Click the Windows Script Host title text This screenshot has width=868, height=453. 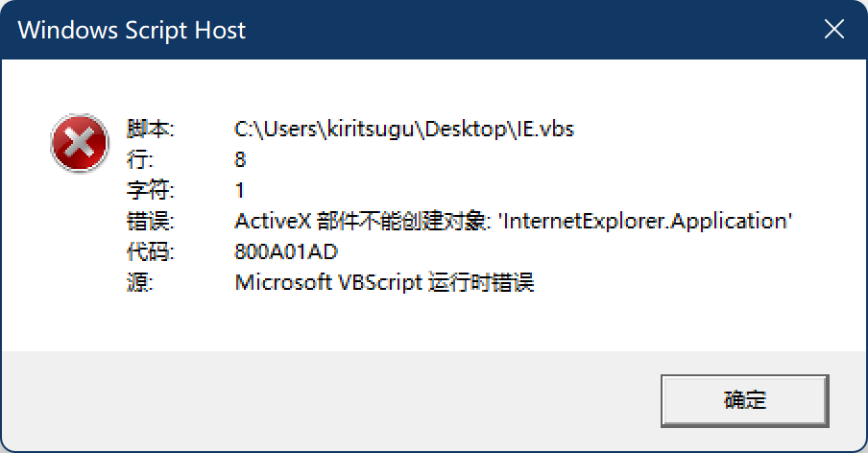[x=132, y=30]
